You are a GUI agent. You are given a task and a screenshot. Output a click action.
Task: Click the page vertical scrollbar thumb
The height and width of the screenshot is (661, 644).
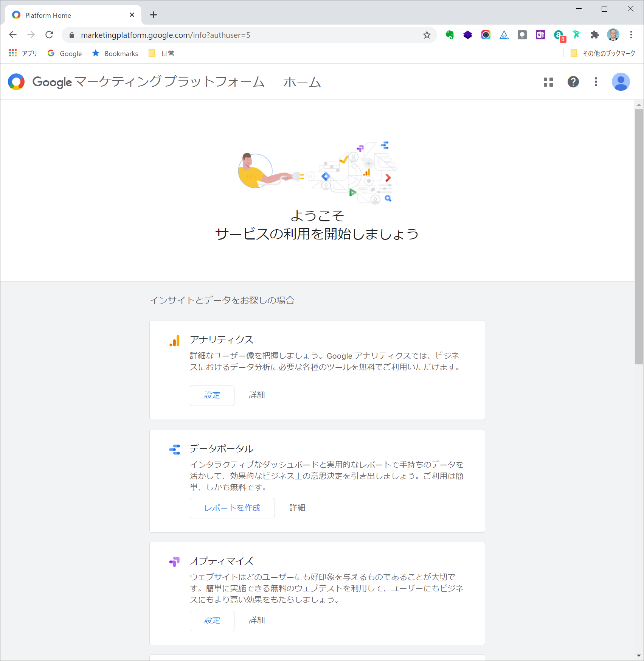point(639,236)
